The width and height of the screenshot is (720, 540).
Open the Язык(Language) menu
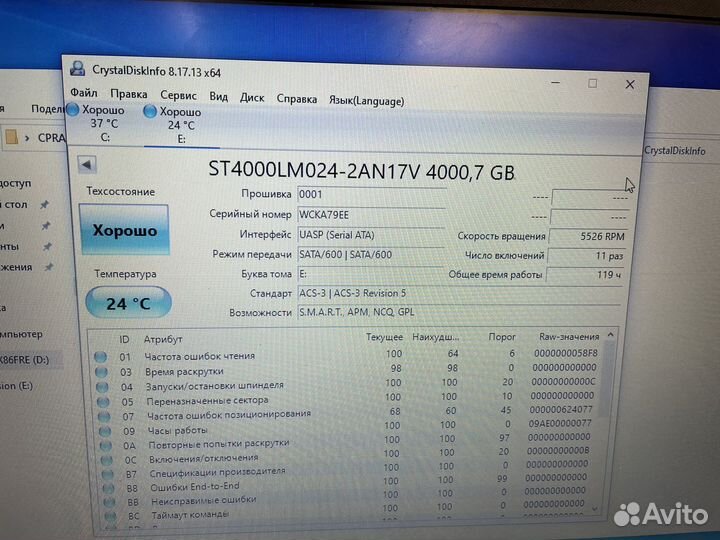click(366, 101)
